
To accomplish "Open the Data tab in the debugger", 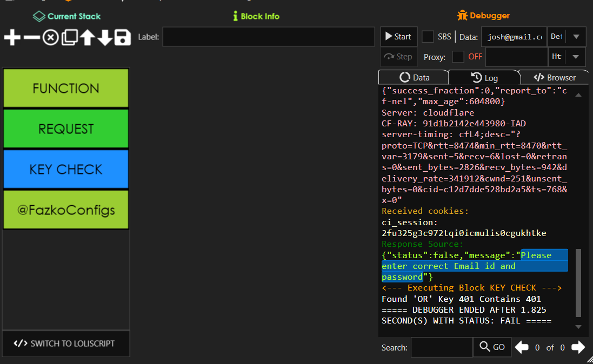I will click(x=413, y=77).
